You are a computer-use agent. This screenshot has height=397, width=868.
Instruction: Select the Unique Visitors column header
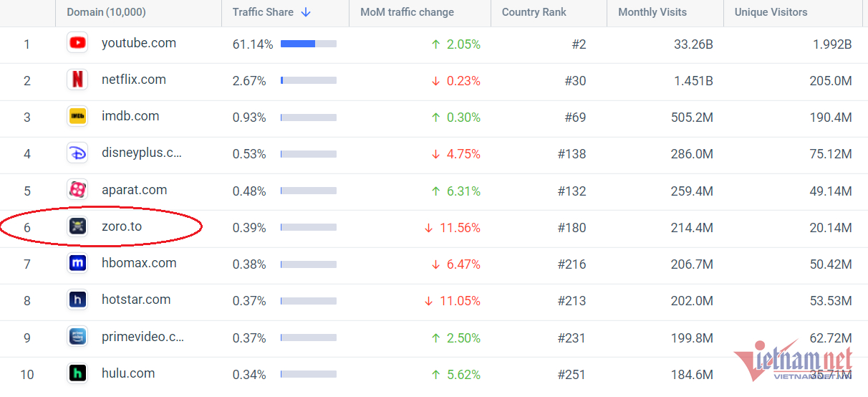[x=771, y=12]
